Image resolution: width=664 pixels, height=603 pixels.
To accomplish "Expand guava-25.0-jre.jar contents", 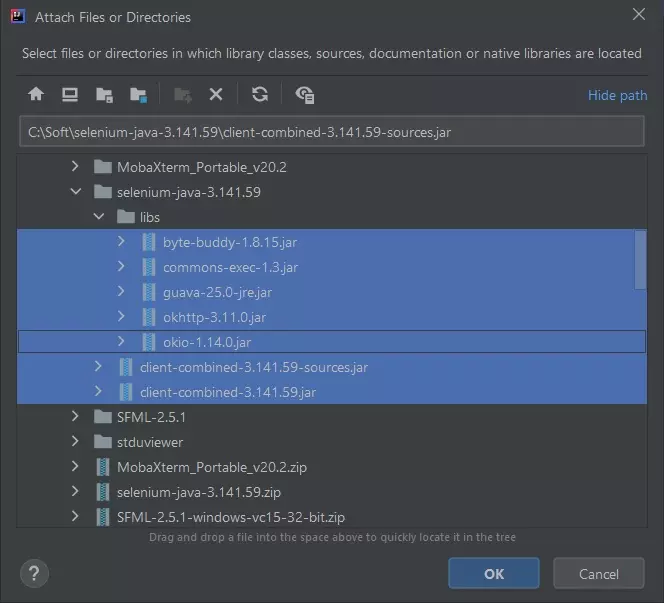I will pyautogui.click(x=121, y=291).
